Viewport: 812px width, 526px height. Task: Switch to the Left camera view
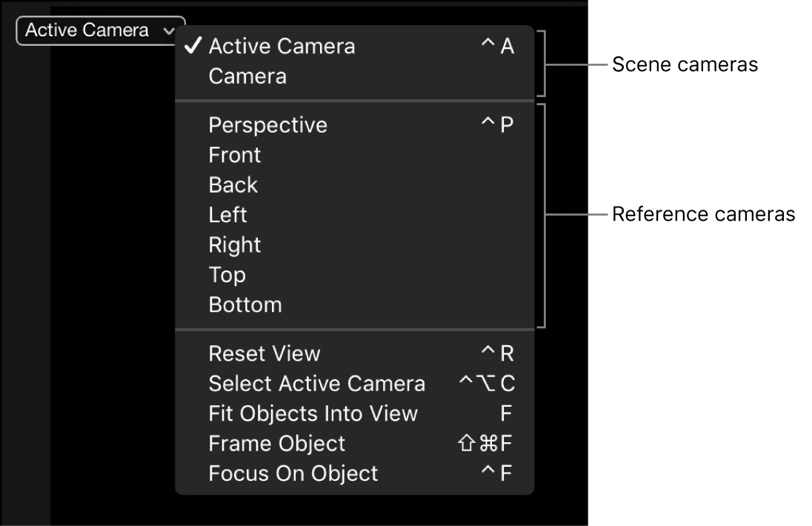tap(228, 215)
